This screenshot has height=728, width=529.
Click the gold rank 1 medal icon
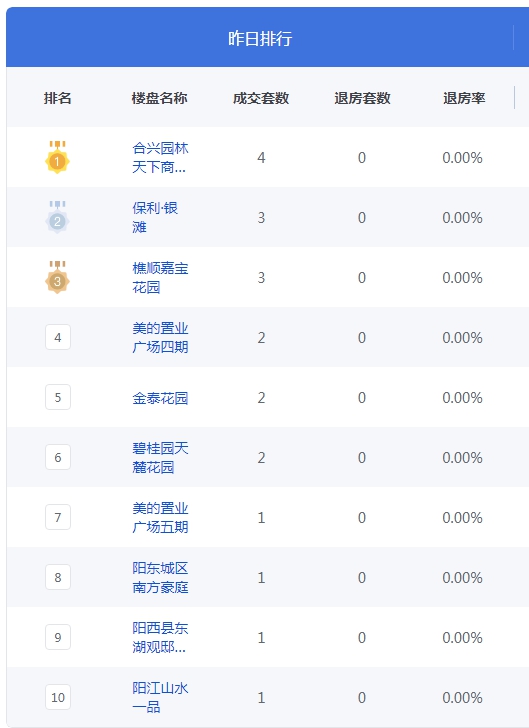click(58, 157)
